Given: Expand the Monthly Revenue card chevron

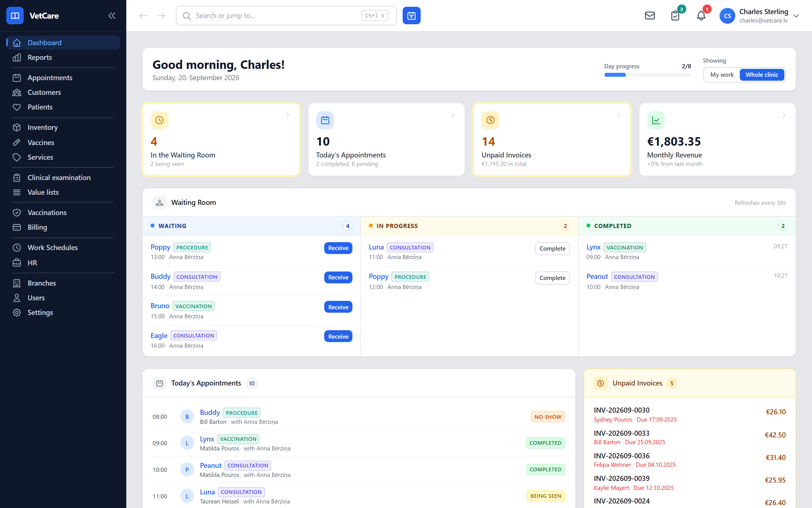Looking at the screenshot, I should point(784,115).
